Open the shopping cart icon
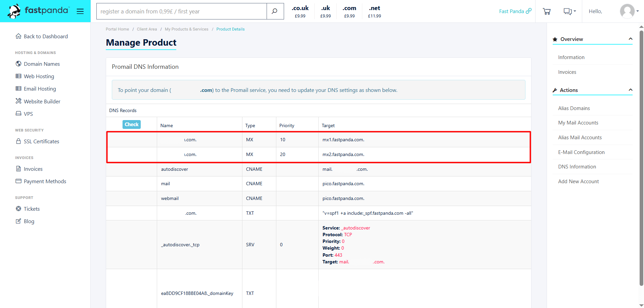This screenshot has width=644, height=308. coord(547,11)
